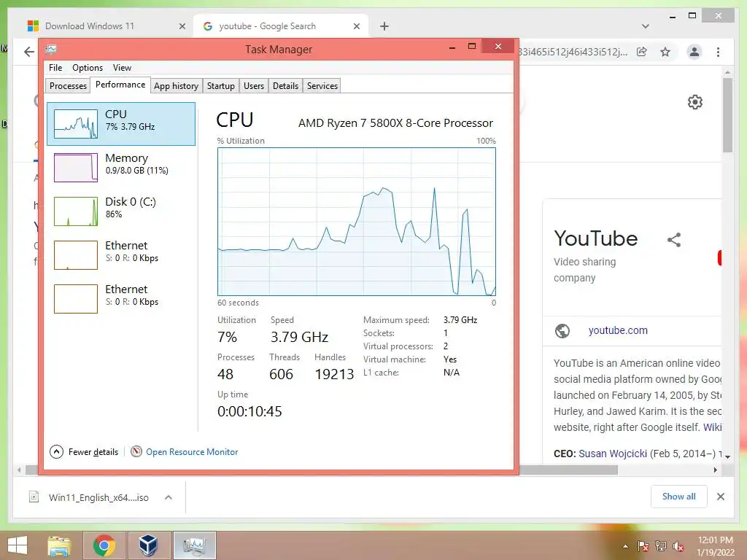Select Disk 0 (C:) performance item
The height and width of the screenshot is (560, 747).
coord(121,211)
